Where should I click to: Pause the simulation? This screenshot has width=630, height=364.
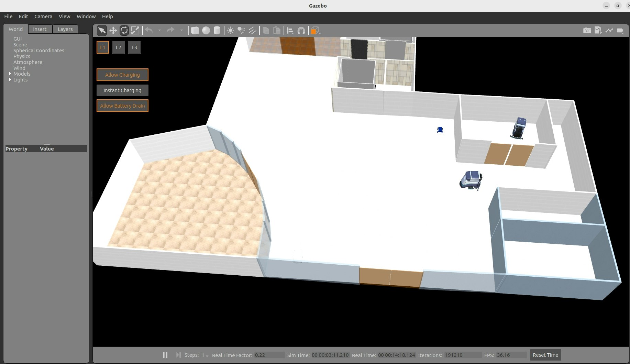pyautogui.click(x=165, y=355)
